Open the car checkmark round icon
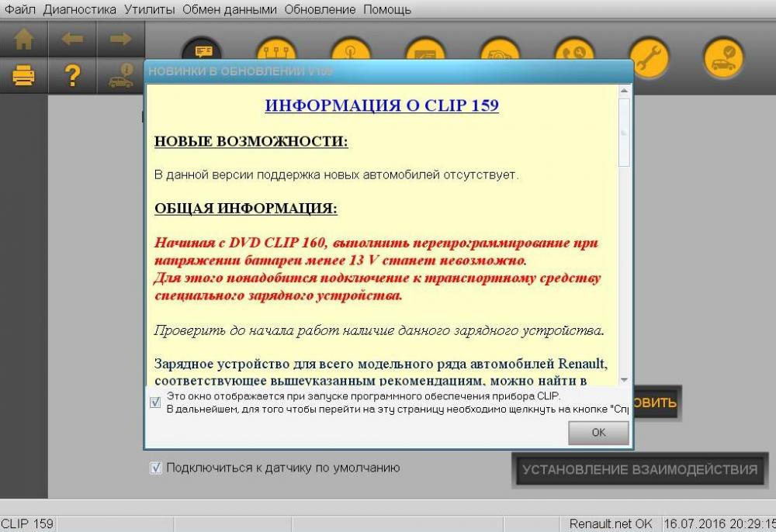This screenshot has width=776, height=532. (723, 58)
